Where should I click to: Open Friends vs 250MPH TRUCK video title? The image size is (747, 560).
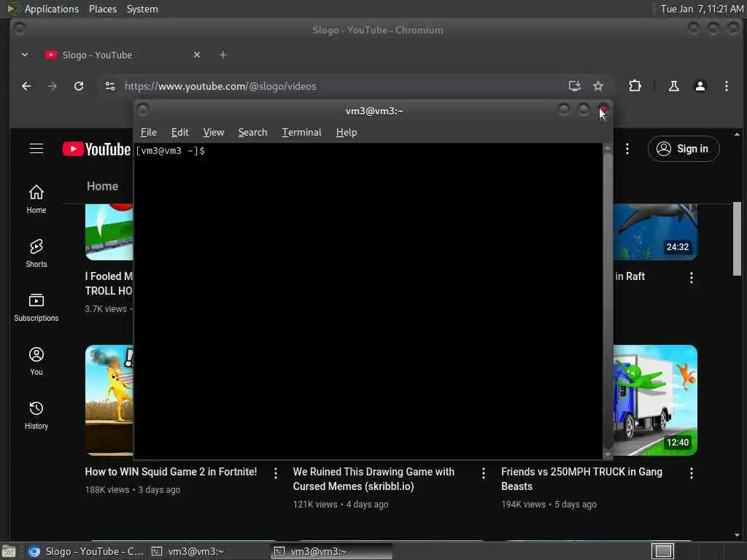coord(581,479)
